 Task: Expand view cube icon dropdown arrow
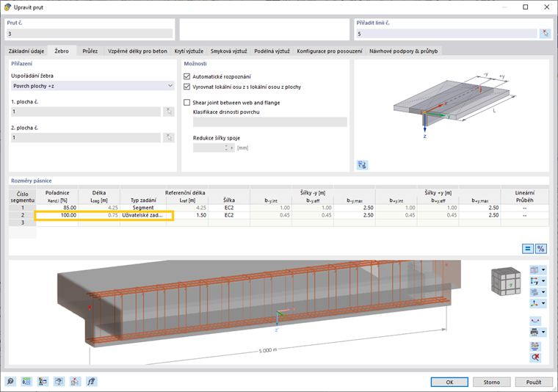[543, 270]
